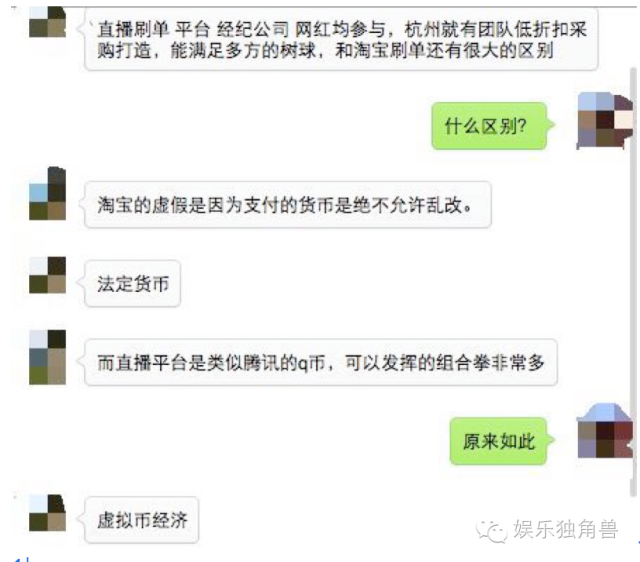Click avatar beside 淘宝的虚假 message
640x562 pixels.
point(47,193)
